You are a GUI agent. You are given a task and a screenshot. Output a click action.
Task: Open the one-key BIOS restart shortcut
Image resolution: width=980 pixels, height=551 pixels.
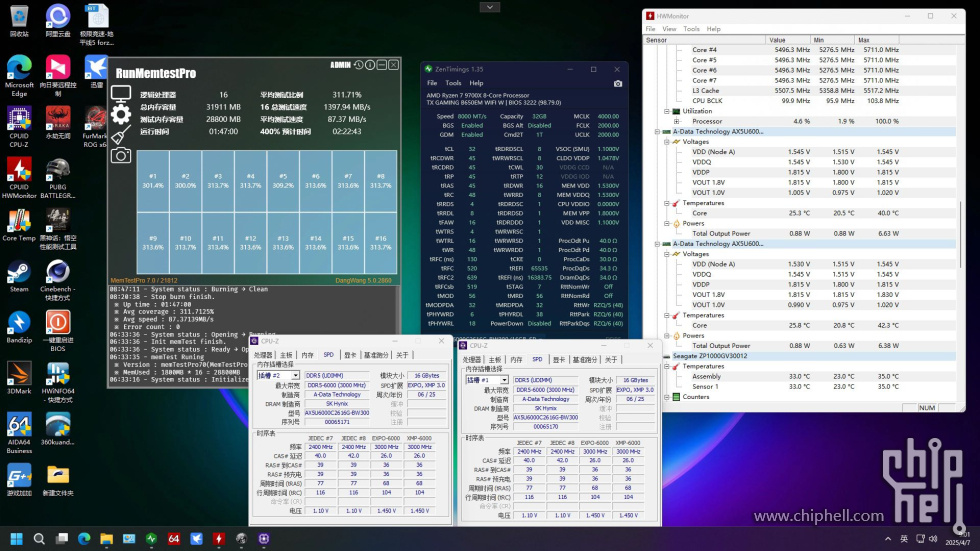click(58, 332)
